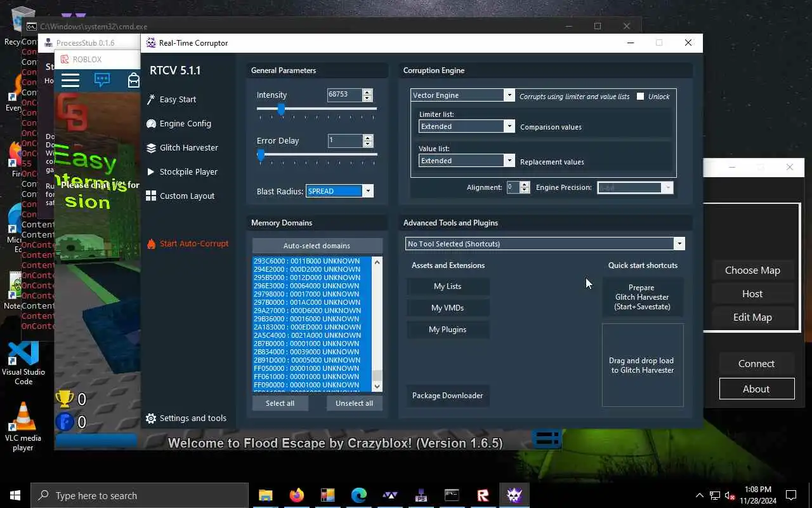Screen dimensions: 812x508
Task: Click the Connect button
Action: click(756, 364)
